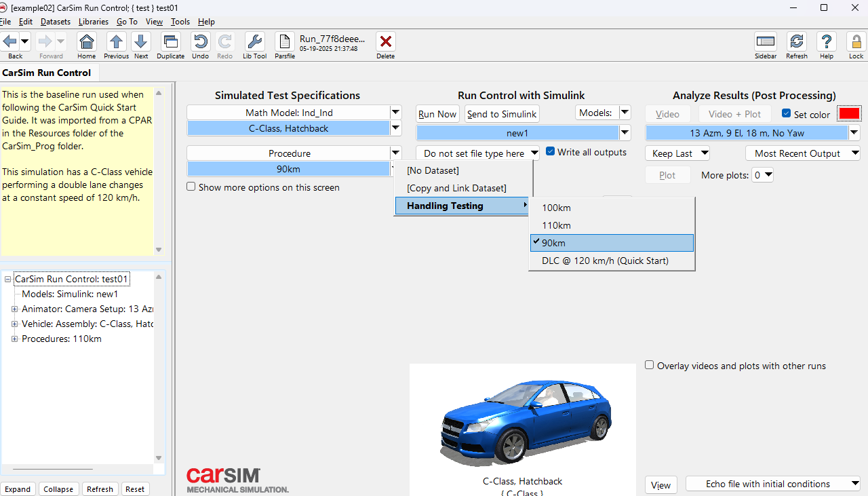The height and width of the screenshot is (496, 868).
Task: Collapse the CarSim Run Control: test01 tree node
Action: click(x=8, y=279)
